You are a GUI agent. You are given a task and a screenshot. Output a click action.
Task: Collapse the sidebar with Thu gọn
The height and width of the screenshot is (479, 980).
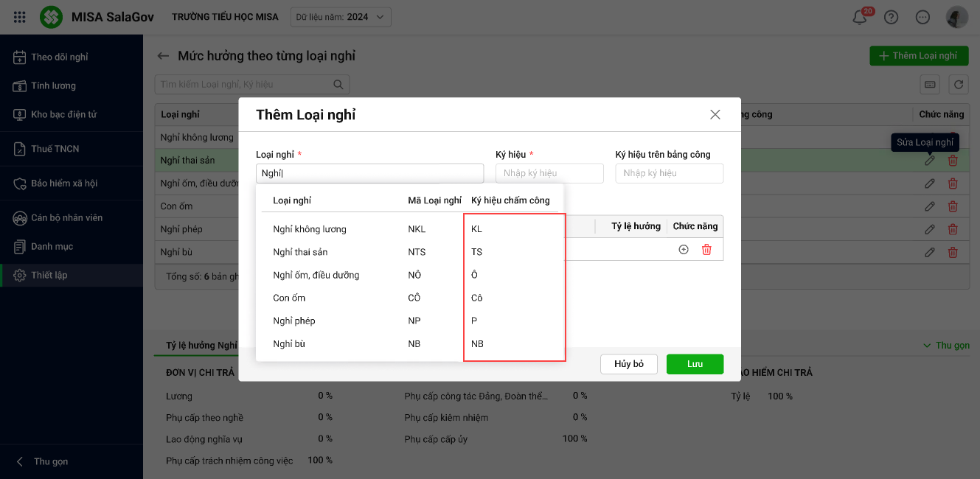click(43, 461)
